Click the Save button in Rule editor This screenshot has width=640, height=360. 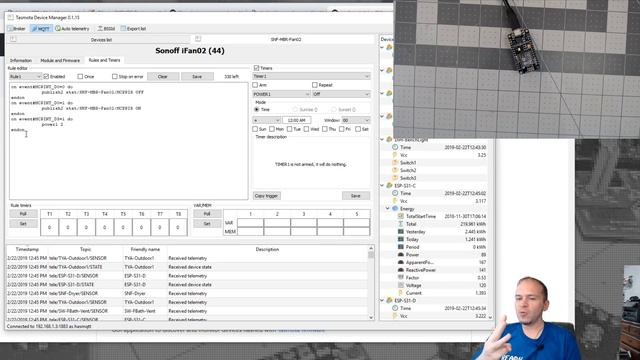197,76
